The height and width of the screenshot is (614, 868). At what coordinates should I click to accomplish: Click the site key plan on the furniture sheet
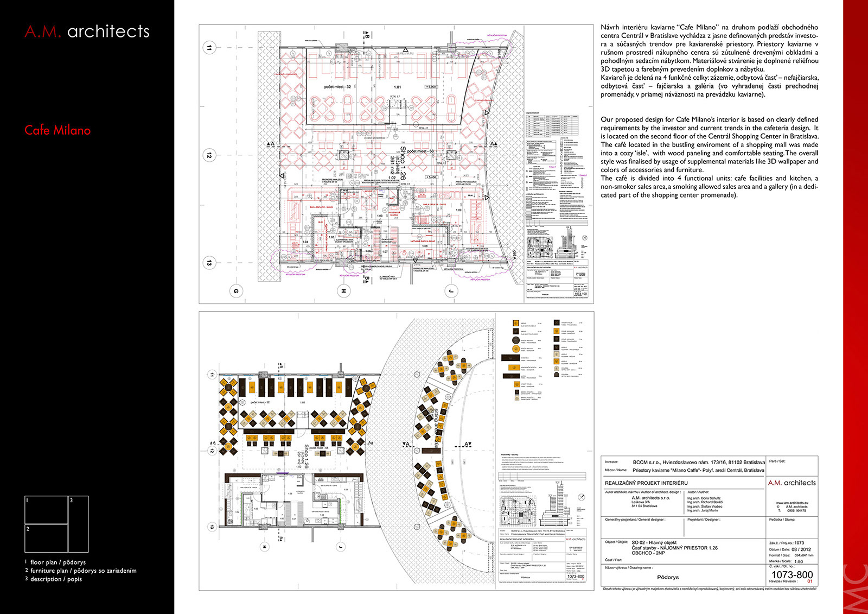pyautogui.click(x=518, y=510)
